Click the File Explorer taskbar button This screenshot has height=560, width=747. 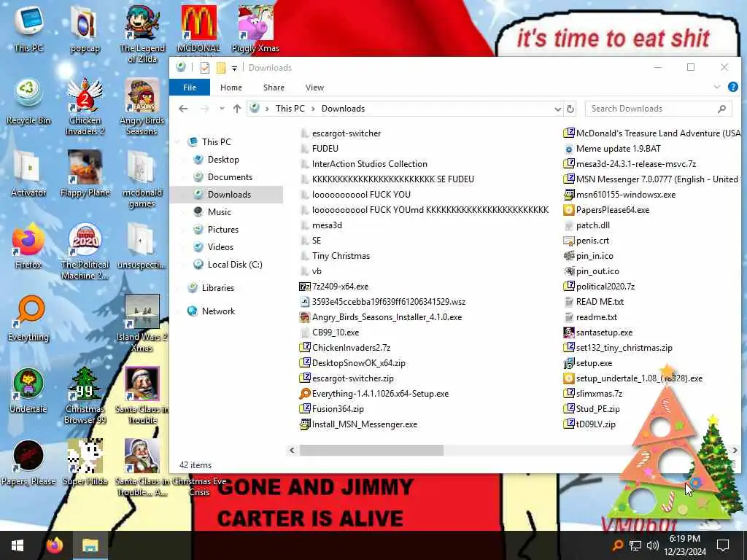(x=90, y=545)
